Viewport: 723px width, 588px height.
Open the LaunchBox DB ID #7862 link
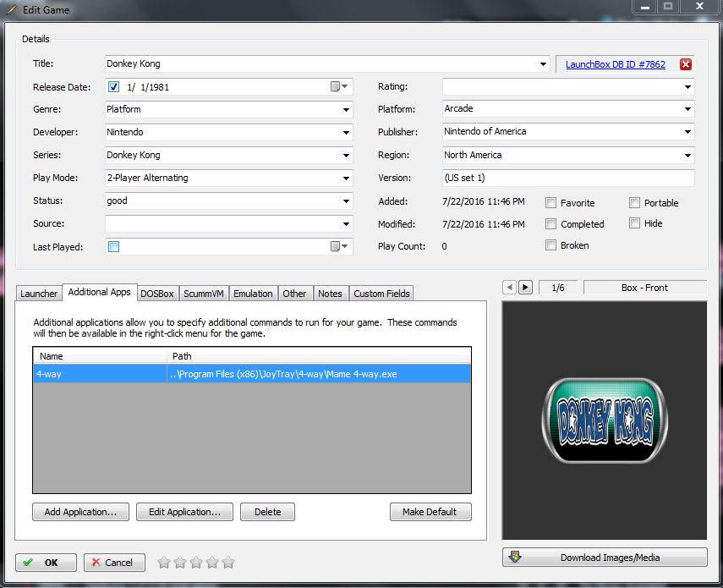[x=615, y=64]
